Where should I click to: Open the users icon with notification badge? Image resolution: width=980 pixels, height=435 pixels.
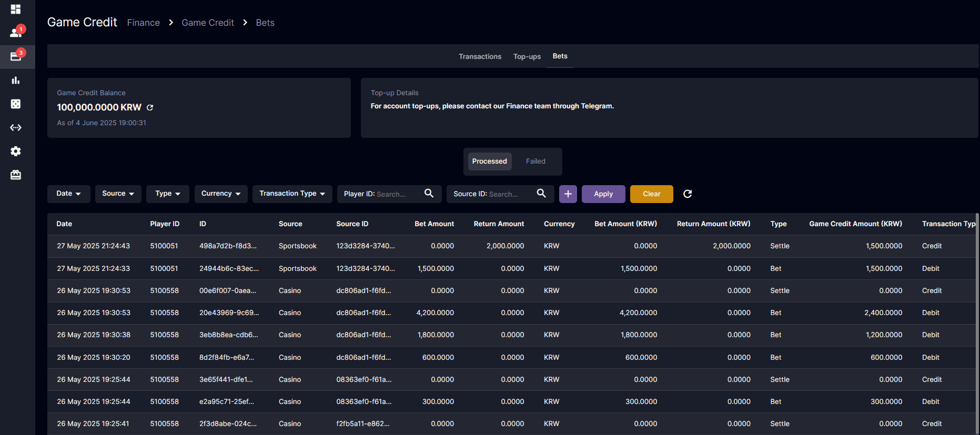pos(16,33)
